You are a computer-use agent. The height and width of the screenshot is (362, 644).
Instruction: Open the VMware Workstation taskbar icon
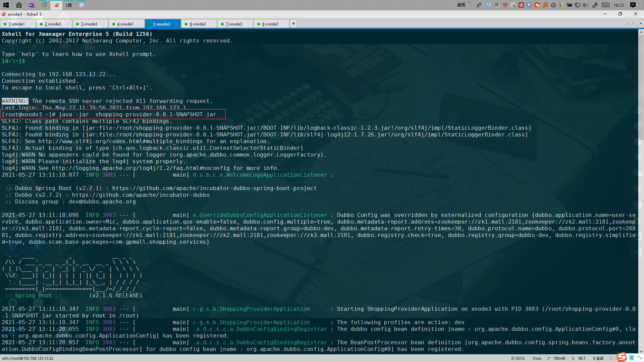pos(44,5)
